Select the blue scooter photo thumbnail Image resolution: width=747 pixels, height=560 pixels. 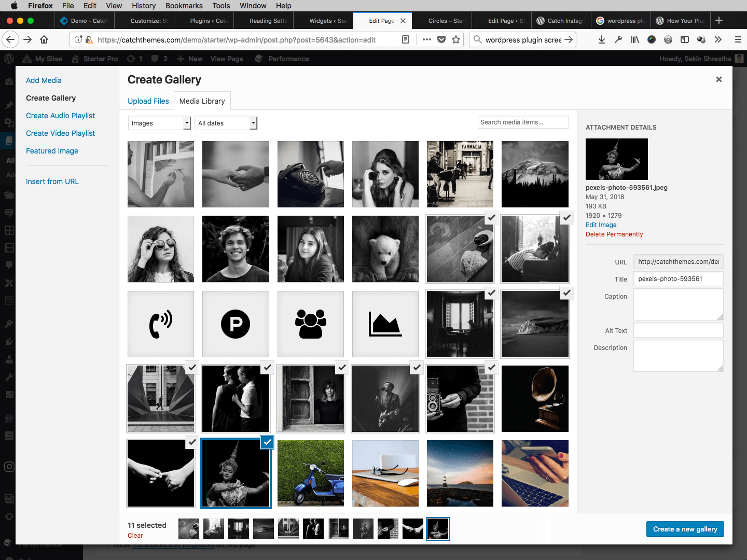[x=310, y=473]
